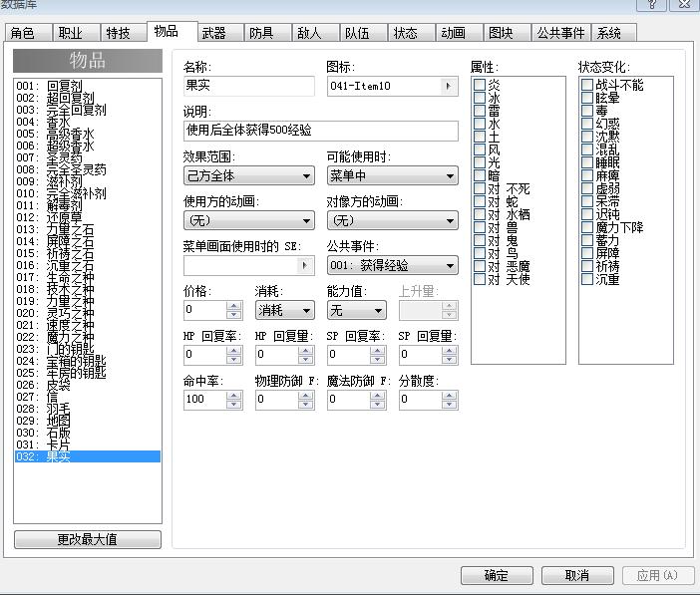Screen dimensions: 700x595
Task: Open the 能力值 dropdown showing 无
Action: [x=357, y=310]
